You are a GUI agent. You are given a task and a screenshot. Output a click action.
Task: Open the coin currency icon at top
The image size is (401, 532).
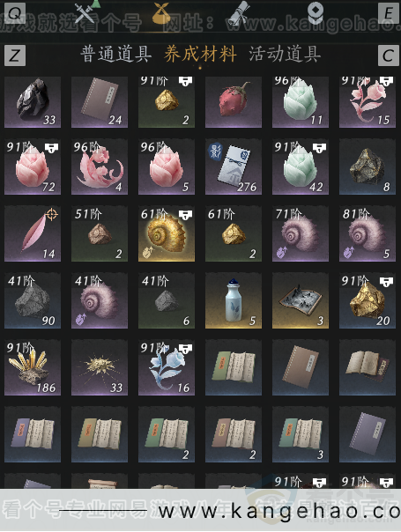(316, 13)
